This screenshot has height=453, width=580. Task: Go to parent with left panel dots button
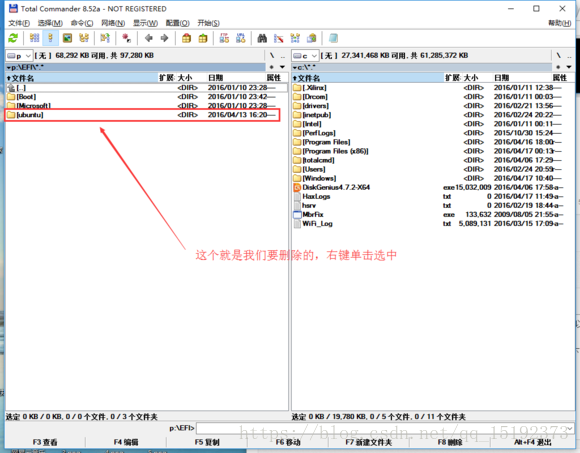tap(283, 56)
